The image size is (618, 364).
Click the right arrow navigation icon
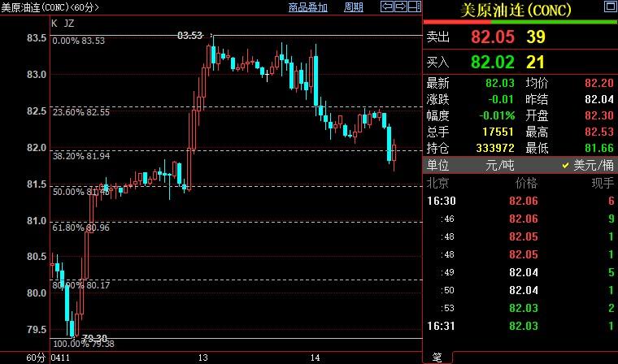[x=400, y=7]
